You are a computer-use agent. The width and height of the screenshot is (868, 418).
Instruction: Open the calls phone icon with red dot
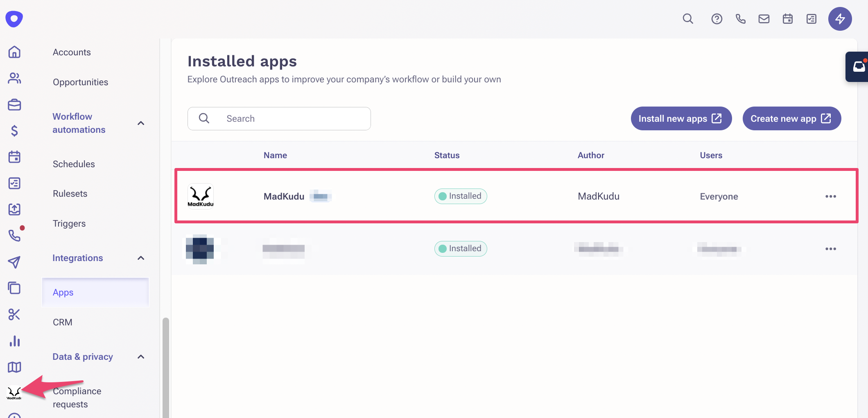pyautogui.click(x=15, y=235)
